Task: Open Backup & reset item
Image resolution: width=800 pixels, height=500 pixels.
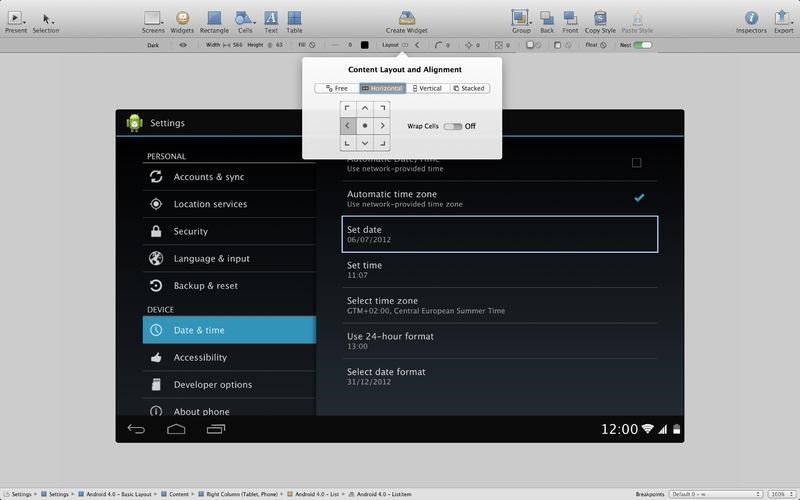Action: [229, 286]
